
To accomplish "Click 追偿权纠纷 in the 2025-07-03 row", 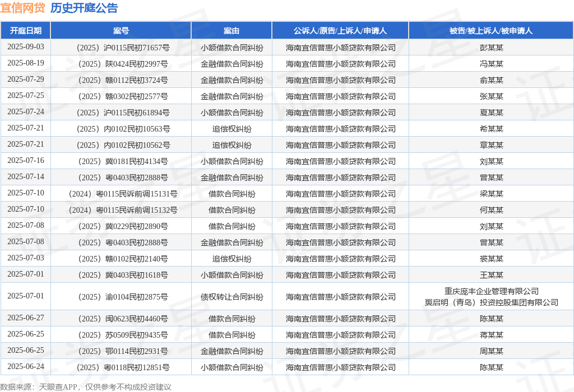I will click(232, 259).
